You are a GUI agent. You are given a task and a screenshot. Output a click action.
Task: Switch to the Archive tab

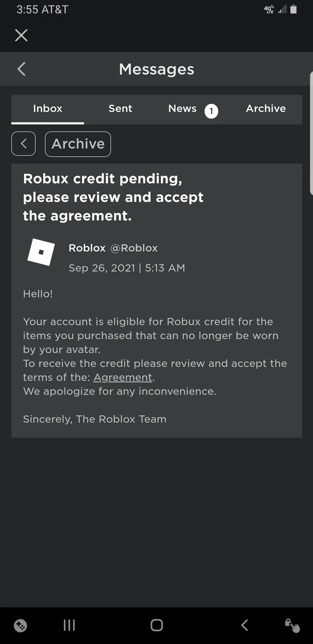coord(266,109)
